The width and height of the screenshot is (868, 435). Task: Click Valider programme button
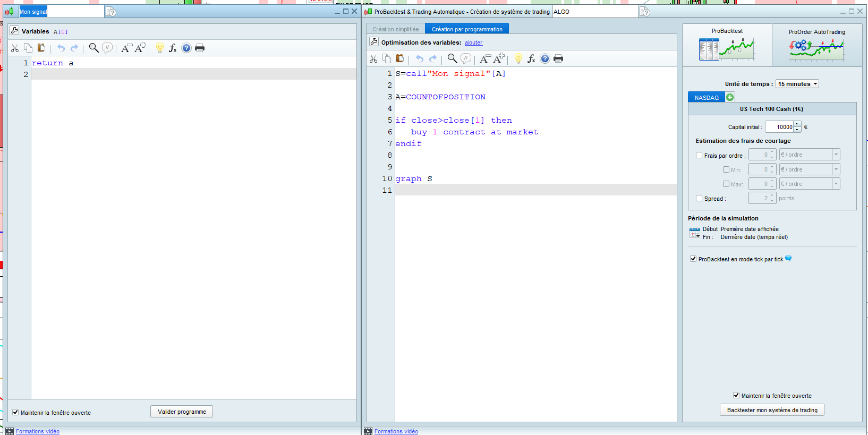coord(182,412)
